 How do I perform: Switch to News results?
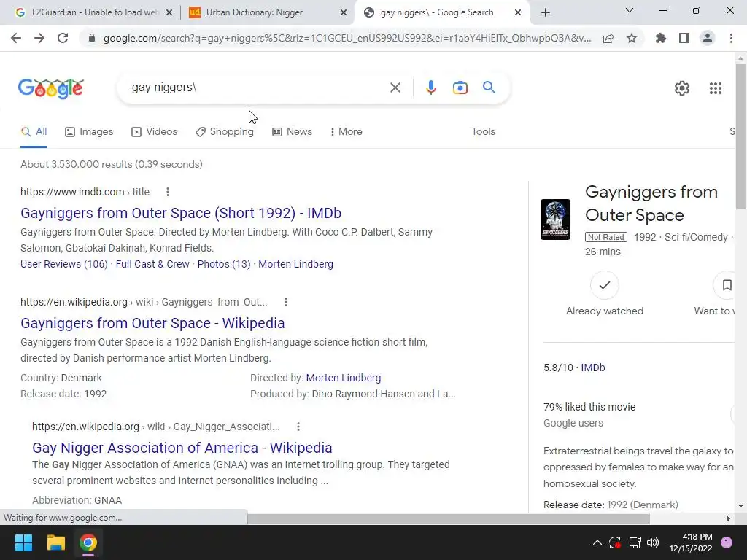[292, 132]
